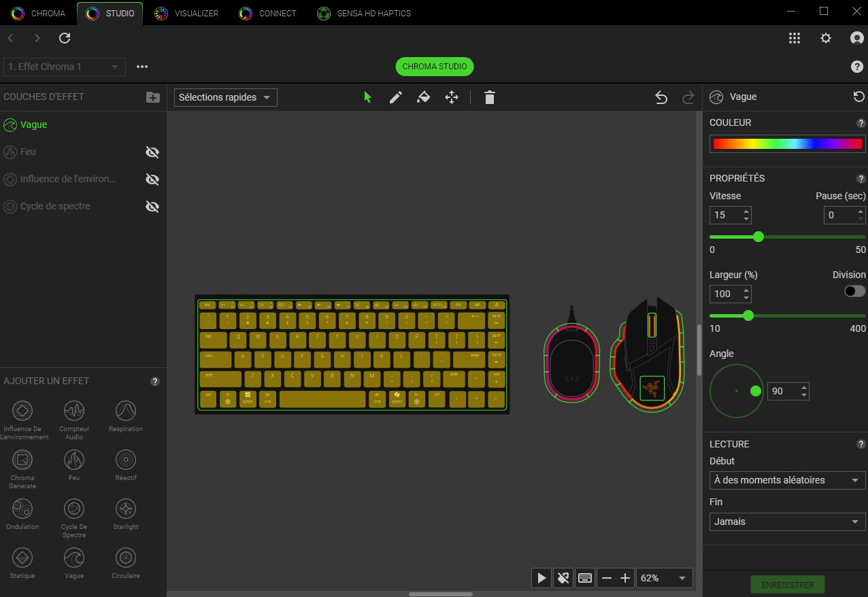The width and height of the screenshot is (868, 597).
Task: Select the arrow selection tool
Action: click(368, 97)
